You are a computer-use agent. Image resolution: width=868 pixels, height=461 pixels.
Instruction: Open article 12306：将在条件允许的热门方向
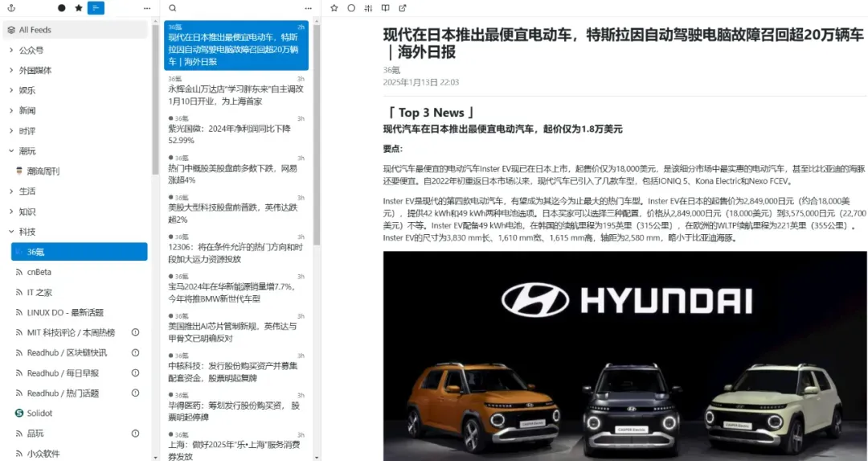(x=236, y=249)
